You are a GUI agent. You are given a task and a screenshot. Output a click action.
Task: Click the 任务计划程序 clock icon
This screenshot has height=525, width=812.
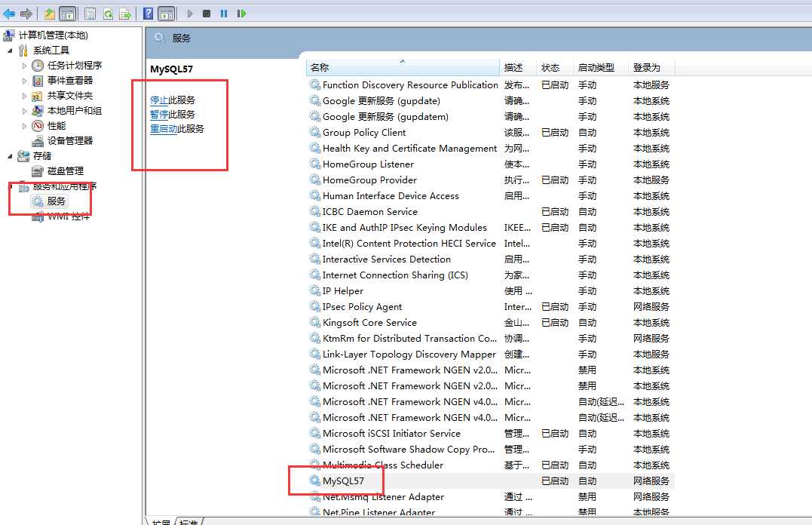click(x=37, y=66)
